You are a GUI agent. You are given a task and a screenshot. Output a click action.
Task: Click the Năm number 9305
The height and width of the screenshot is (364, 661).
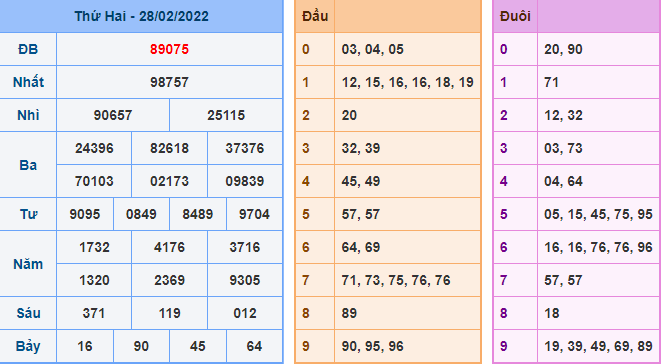coord(245,280)
